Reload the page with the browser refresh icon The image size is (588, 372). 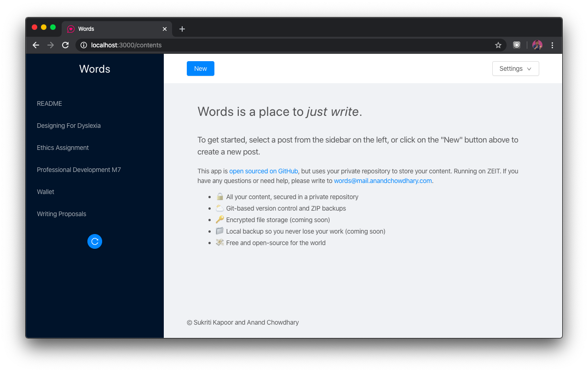pyautogui.click(x=65, y=45)
